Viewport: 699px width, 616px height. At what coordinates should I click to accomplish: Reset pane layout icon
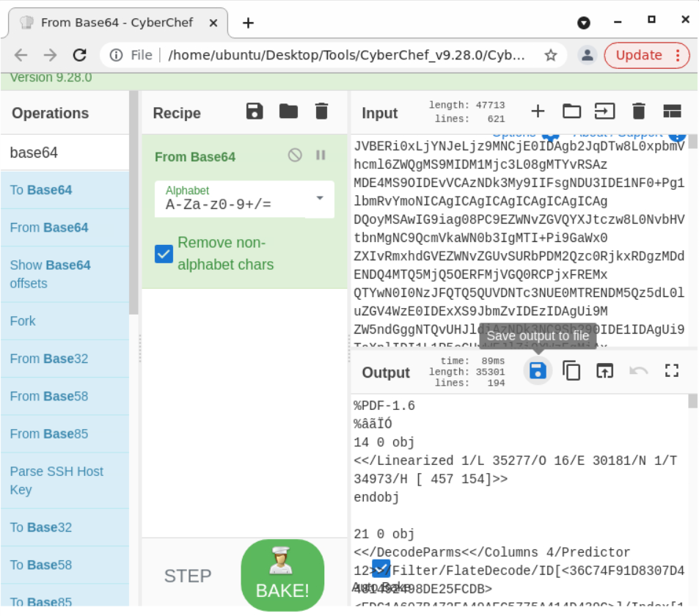point(672,111)
